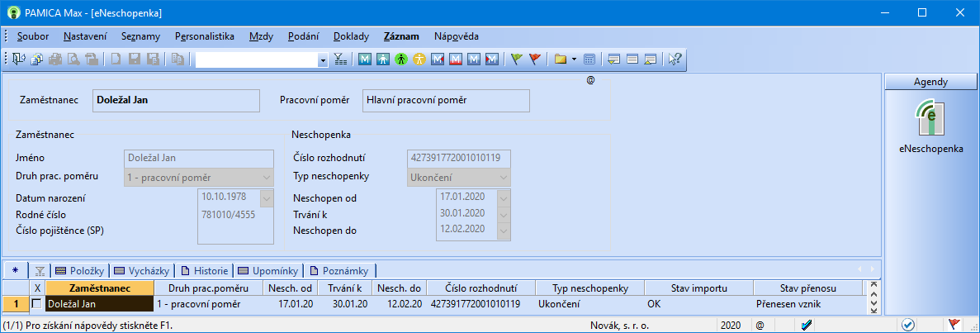Sort by the Zaměstnanec column header

click(100, 288)
